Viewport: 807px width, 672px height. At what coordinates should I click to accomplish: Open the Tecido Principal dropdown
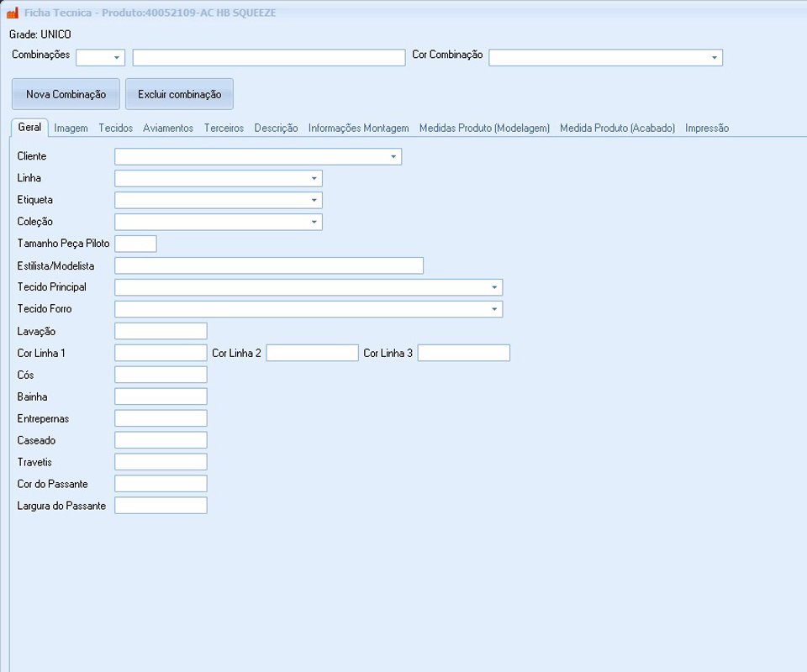click(x=493, y=287)
